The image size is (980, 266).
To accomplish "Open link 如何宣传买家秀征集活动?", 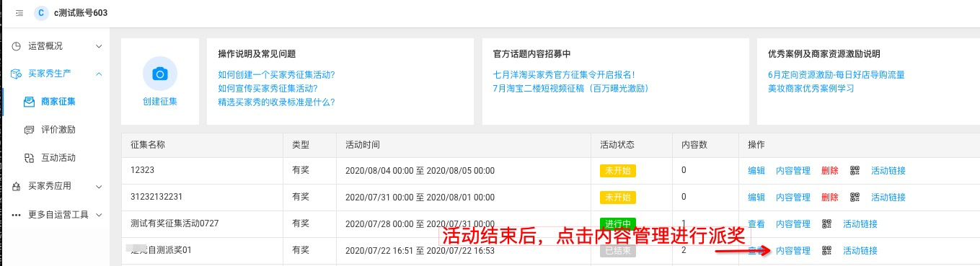I will point(268,88).
